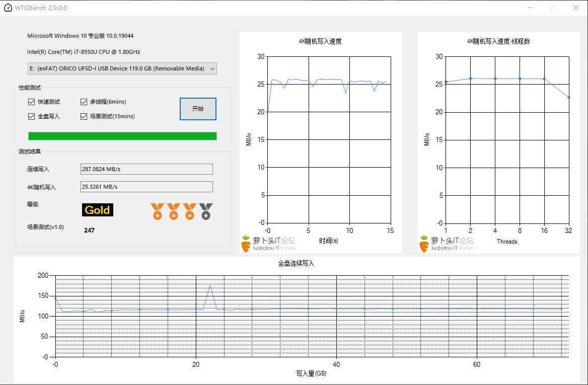This screenshot has height=385, width=588.
Task: Click the second orange medal icon
Action: (x=174, y=211)
